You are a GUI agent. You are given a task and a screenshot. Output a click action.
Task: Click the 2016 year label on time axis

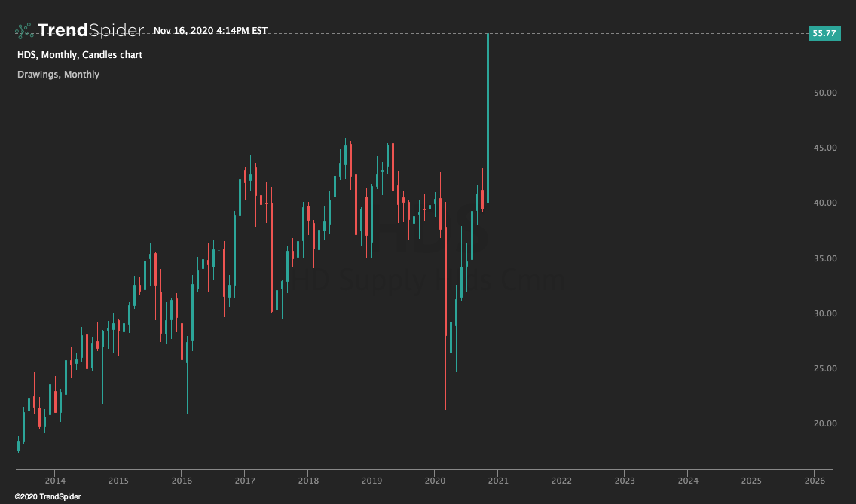[x=182, y=481]
